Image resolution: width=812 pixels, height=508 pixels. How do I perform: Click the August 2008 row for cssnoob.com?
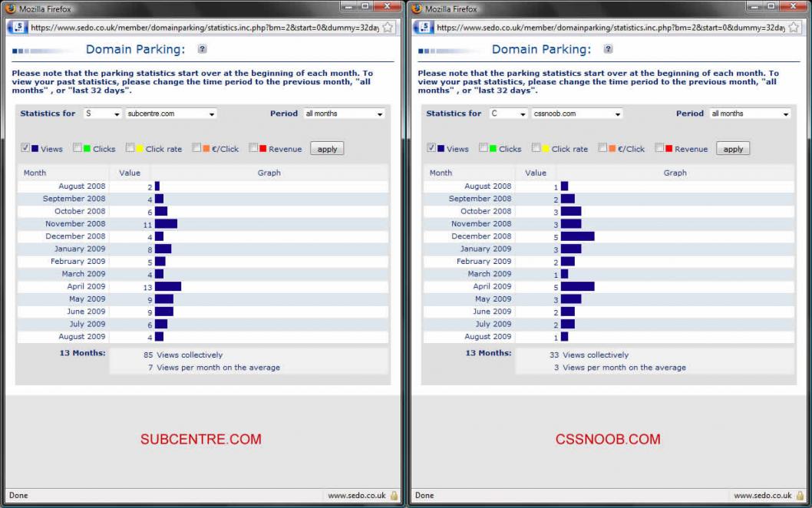(x=609, y=186)
